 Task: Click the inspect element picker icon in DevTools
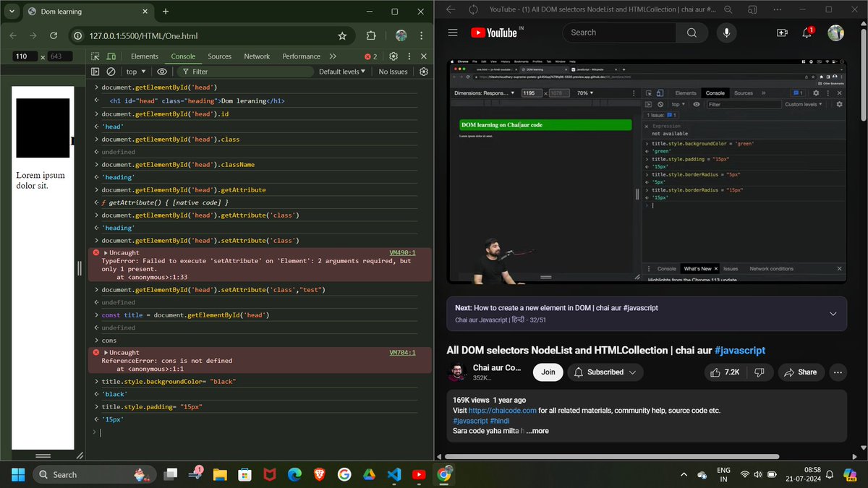(95, 56)
